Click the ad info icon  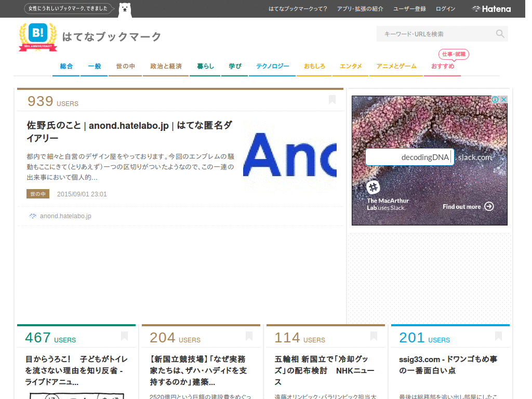(495, 99)
